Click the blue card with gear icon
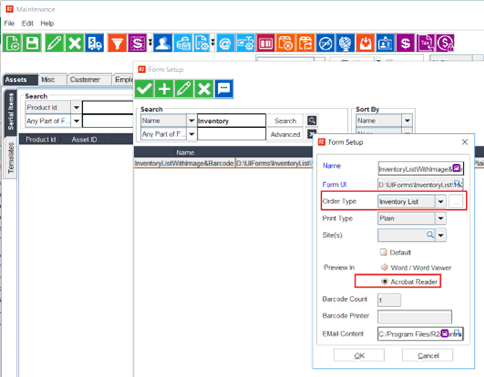 coord(245,43)
